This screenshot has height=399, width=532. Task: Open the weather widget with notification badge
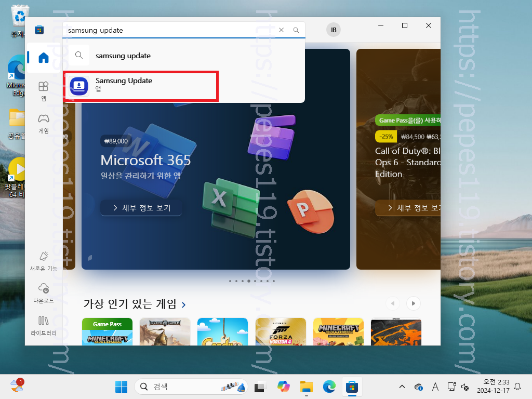tap(17, 386)
